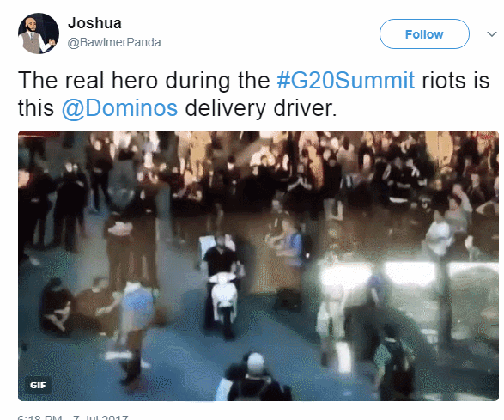Click the people sitting on the ground
This screenshot has height=420, width=504.
(77, 306)
